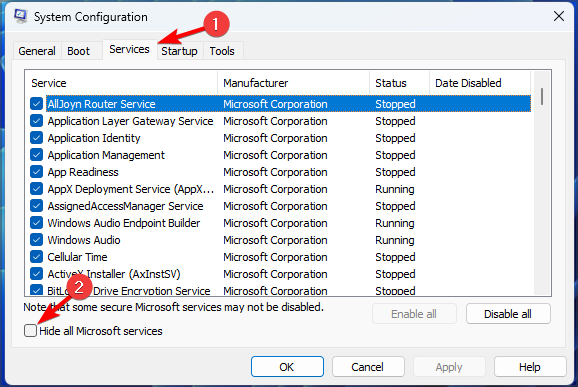The height and width of the screenshot is (387, 578).
Task: Select the Cellular Time row text
Action: point(77,257)
